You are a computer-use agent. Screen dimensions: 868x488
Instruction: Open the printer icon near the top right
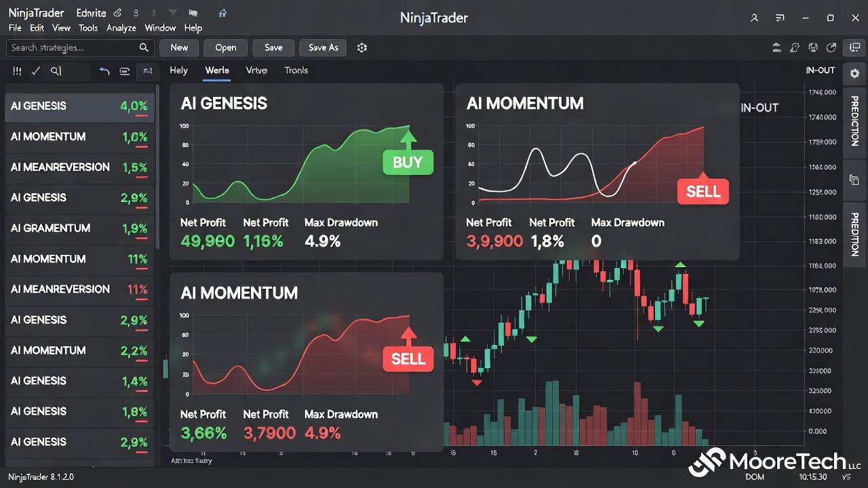(813, 47)
